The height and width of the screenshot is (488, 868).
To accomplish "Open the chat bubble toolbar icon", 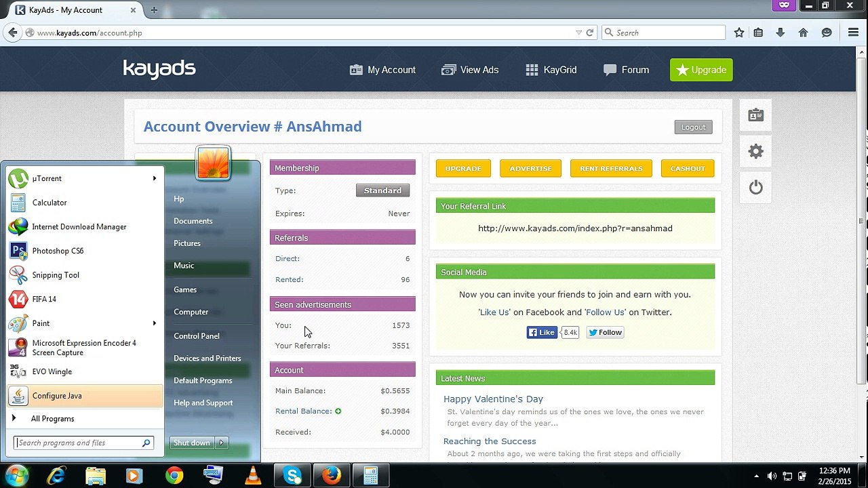I will tap(827, 33).
